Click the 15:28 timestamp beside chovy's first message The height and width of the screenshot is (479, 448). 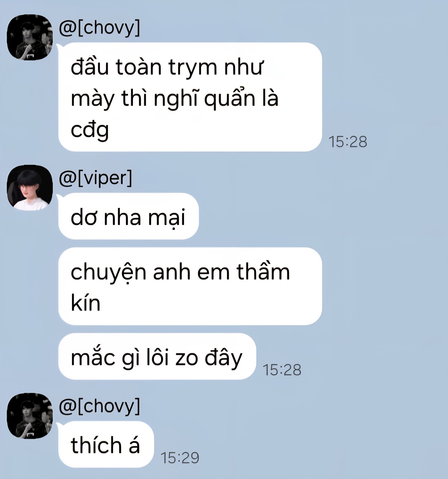point(348,142)
